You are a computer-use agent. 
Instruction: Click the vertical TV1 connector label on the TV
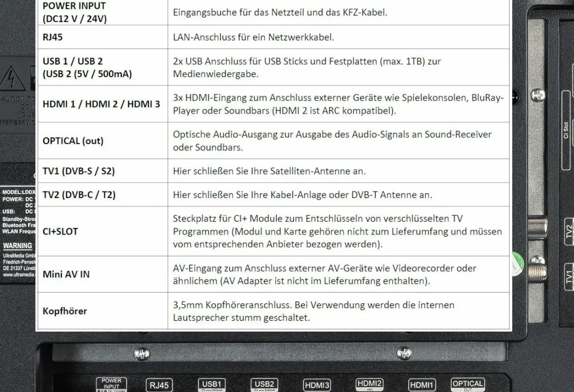pos(569,277)
